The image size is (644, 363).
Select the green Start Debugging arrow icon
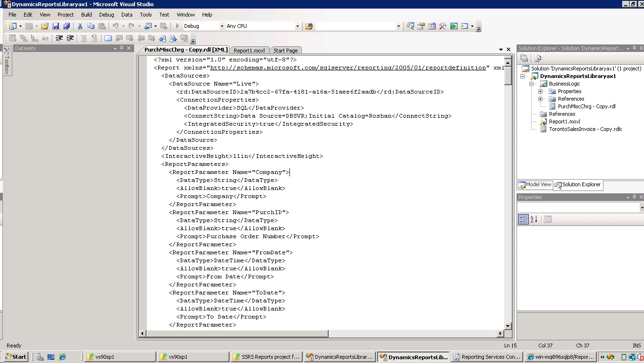pyautogui.click(x=177, y=26)
